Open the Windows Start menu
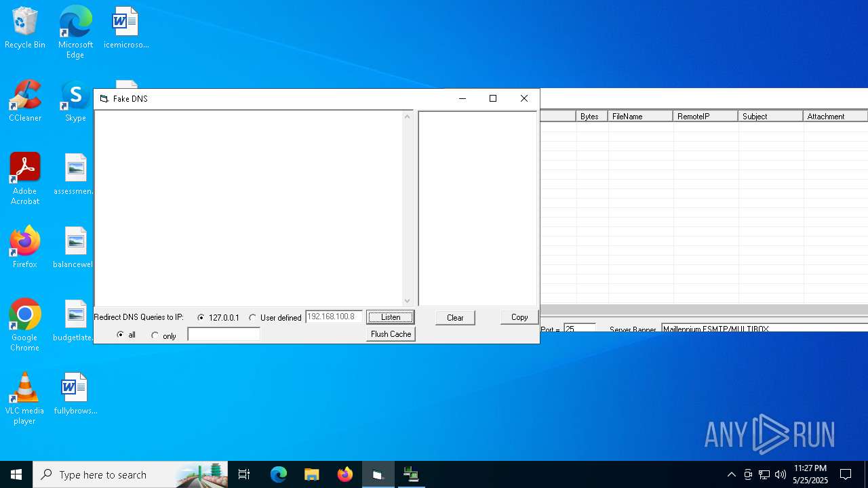868x488 pixels. click(x=16, y=474)
